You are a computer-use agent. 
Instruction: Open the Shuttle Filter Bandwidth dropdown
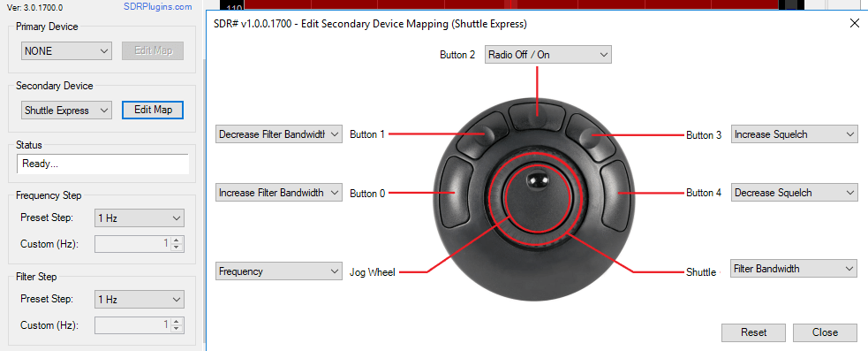coord(794,269)
